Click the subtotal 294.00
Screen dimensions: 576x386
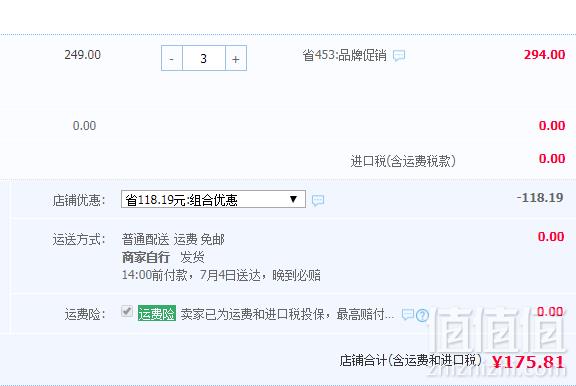tap(544, 55)
